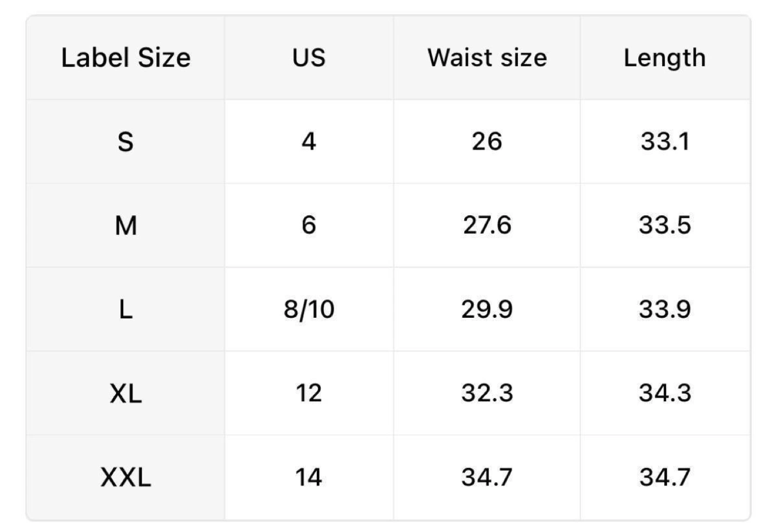Click the US size 12 cell

[x=309, y=393]
